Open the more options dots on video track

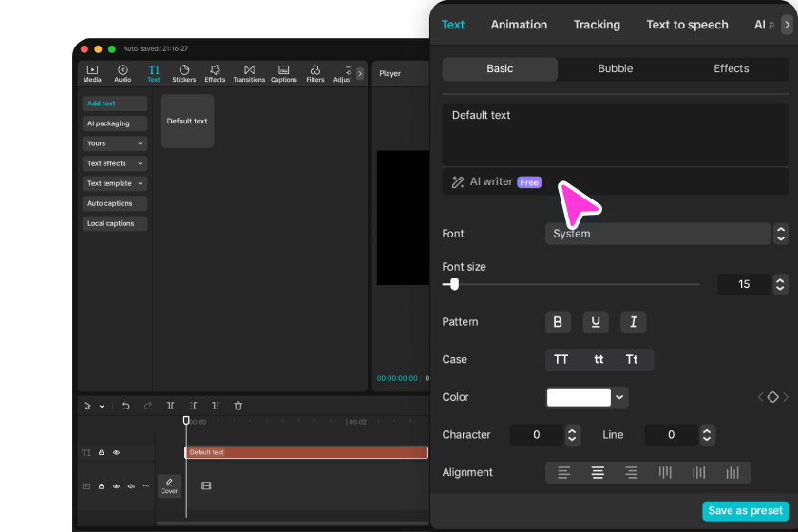(x=146, y=486)
